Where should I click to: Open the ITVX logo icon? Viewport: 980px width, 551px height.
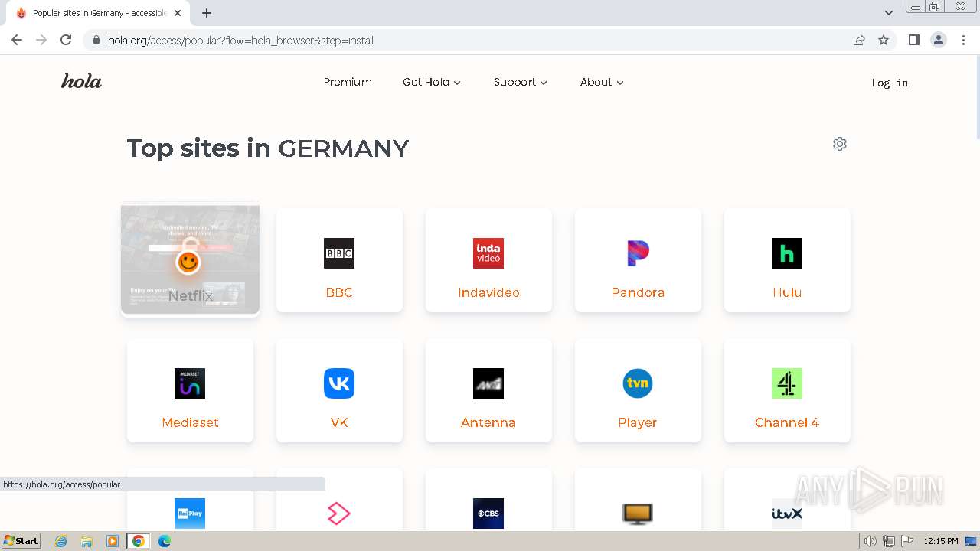coord(787,514)
